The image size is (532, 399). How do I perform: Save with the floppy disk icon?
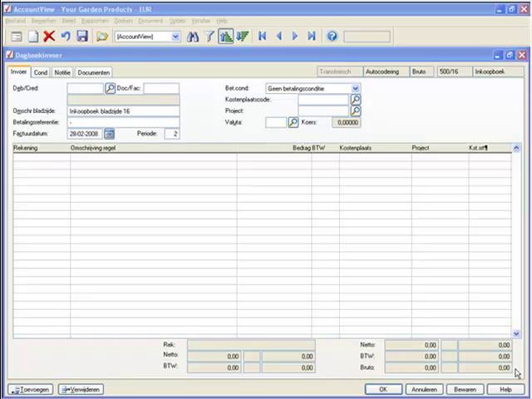[82, 36]
